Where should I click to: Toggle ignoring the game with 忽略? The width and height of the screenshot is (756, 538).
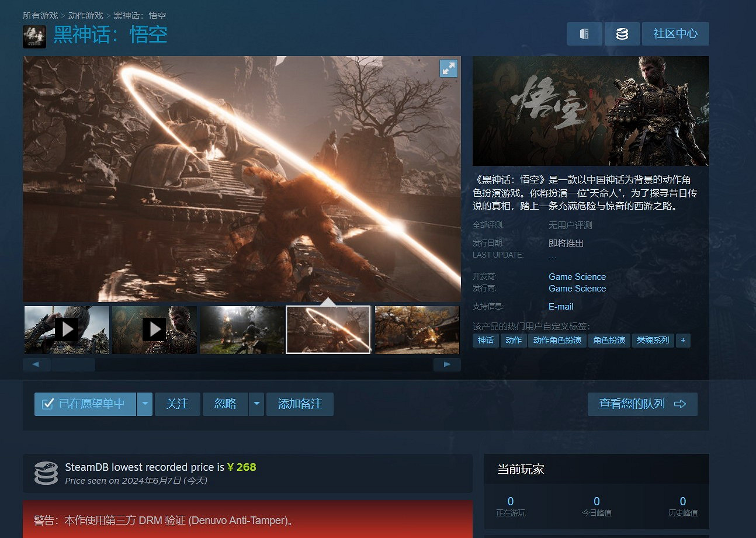coord(225,404)
